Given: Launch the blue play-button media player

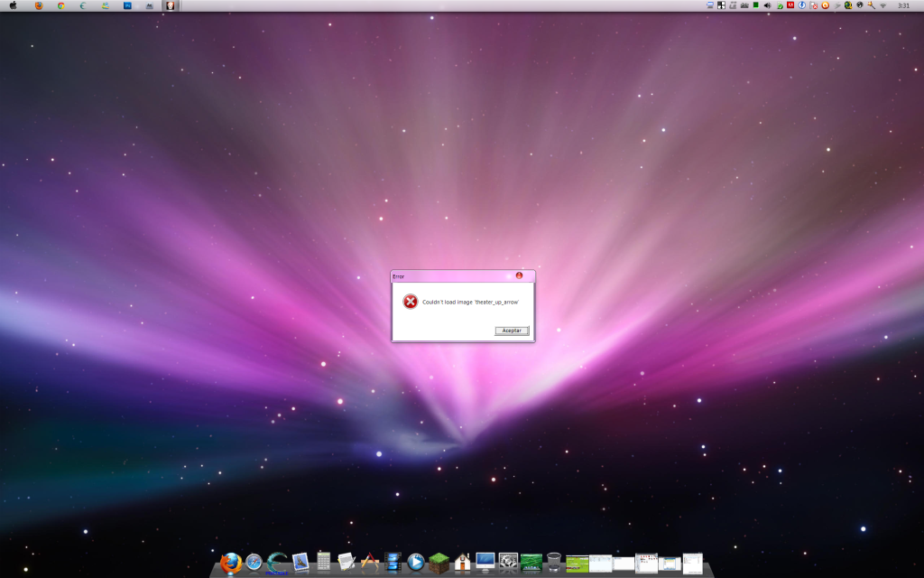Looking at the screenshot, I should [x=415, y=562].
